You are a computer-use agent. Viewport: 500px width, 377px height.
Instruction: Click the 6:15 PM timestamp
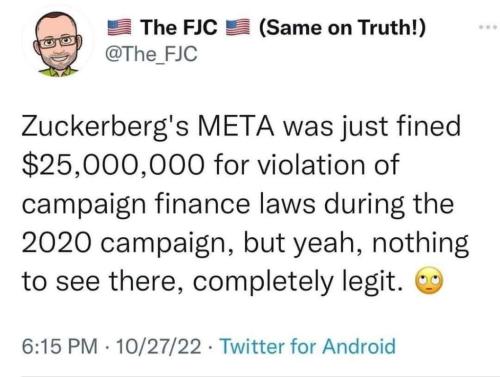[x=60, y=346]
